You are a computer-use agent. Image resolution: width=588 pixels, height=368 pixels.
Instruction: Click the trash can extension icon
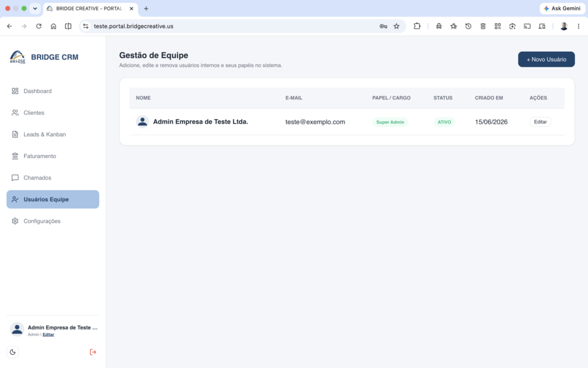click(x=483, y=26)
